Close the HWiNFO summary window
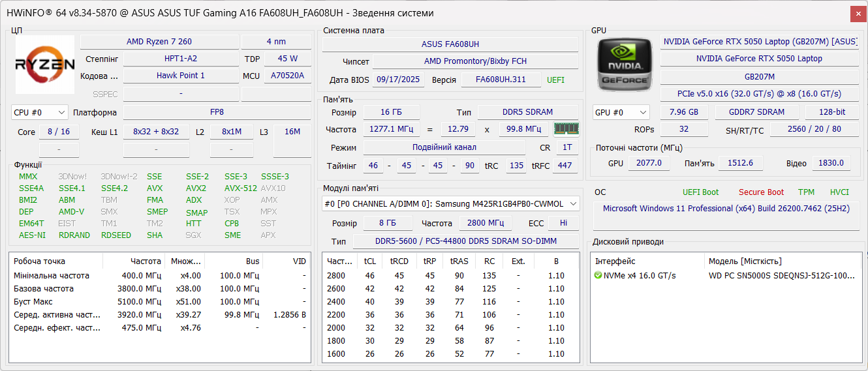 [x=859, y=13]
